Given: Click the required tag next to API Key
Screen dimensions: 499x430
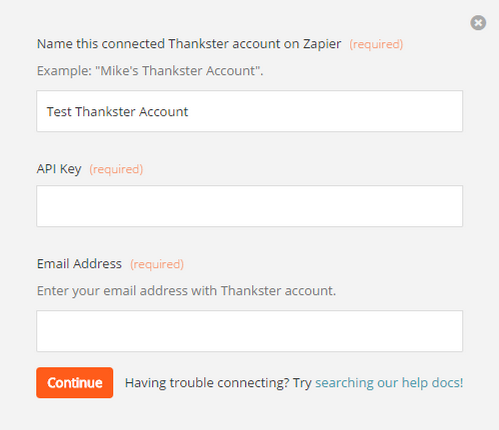Looking at the screenshot, I should (x=116, y=169).
